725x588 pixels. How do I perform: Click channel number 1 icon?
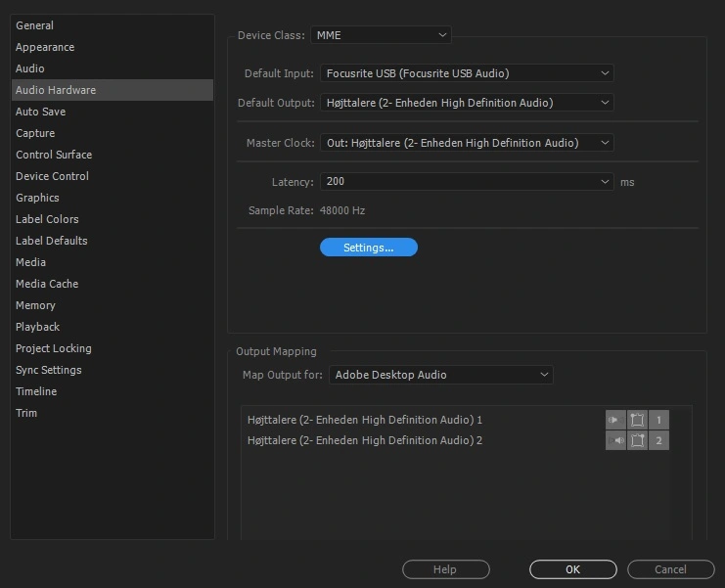[x=658, y=420]
